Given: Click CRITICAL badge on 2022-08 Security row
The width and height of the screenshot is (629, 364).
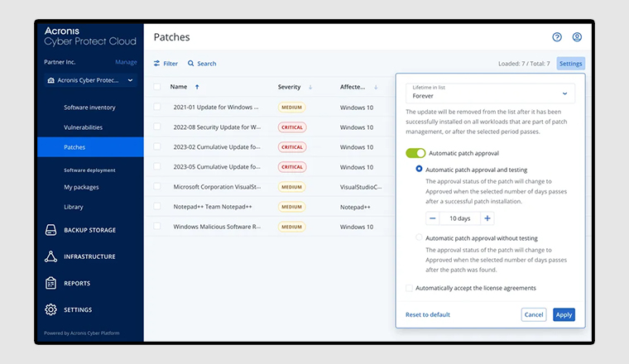Looking at the screenshot, I should (x=292, y=127).
